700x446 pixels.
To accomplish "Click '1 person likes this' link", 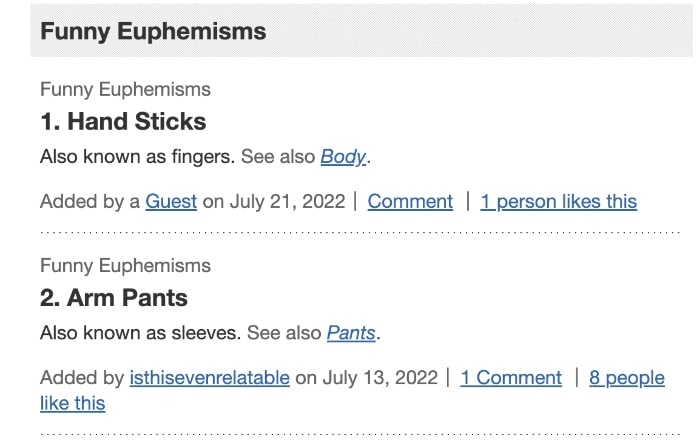I will point(558,201).
